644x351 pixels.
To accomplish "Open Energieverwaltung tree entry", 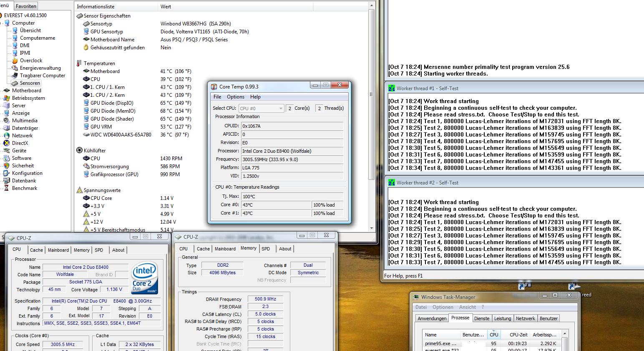I will tap(40, 68).
